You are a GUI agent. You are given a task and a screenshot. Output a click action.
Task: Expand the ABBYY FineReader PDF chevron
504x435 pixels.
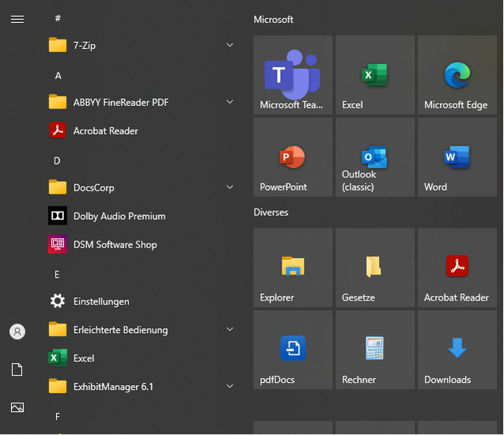(x=229, y=102)
